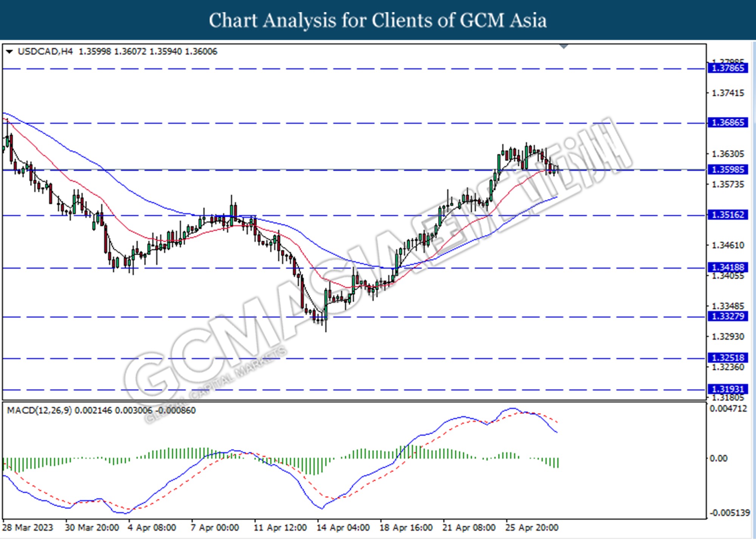Viewport: 756px width, 540px height.
Task: Click the MACD(12,26,9) indicator label
Action: pos(39,411)
